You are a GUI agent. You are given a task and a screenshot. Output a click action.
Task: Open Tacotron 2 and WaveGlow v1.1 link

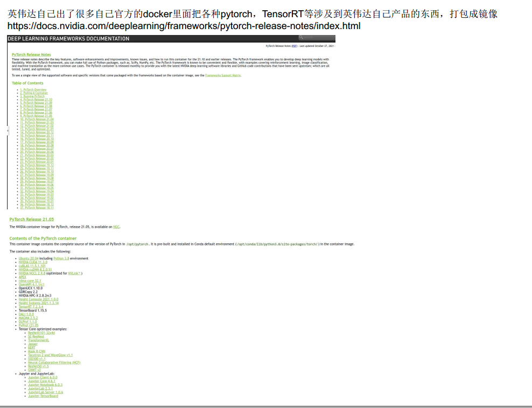coord(50,355)
